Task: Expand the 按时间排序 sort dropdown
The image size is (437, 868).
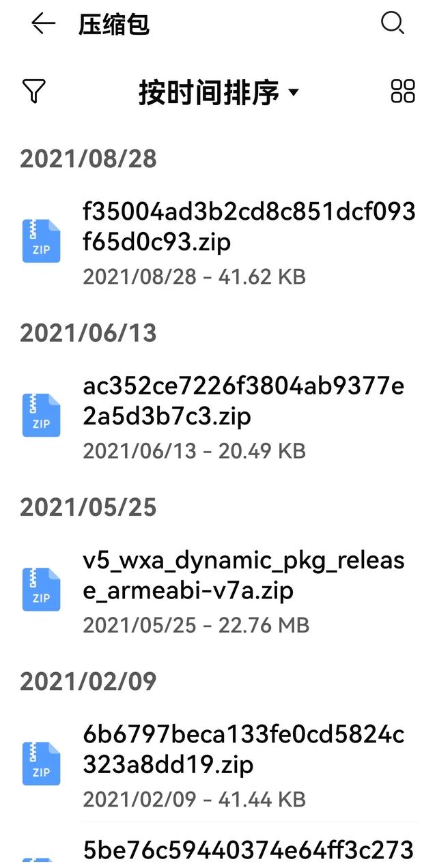Action: (x=218, y=91)
